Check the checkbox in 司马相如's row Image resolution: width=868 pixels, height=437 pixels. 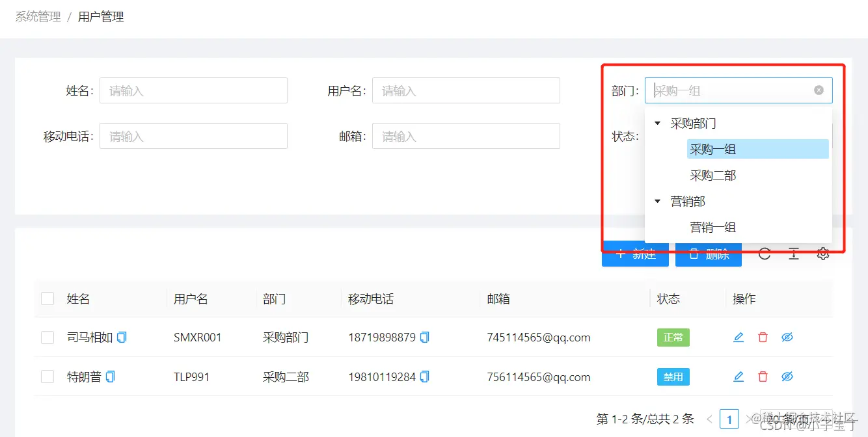(x=47, y=337)
